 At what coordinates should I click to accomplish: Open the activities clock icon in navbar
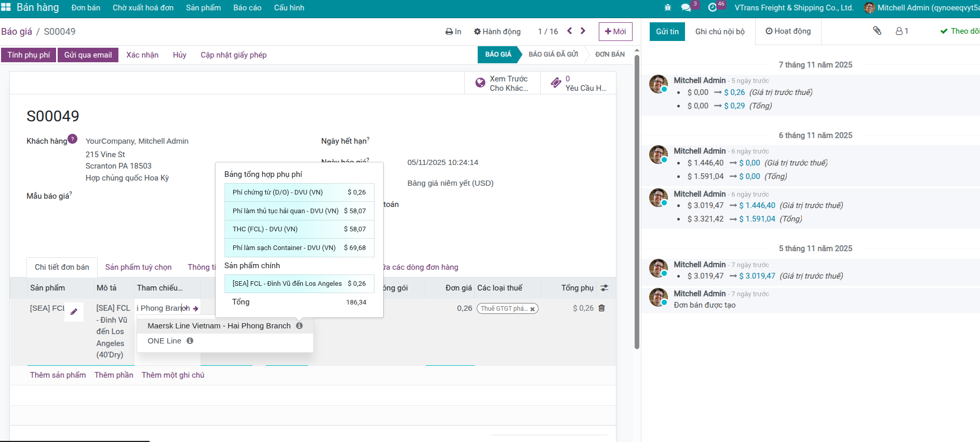(x=713, y=8)
